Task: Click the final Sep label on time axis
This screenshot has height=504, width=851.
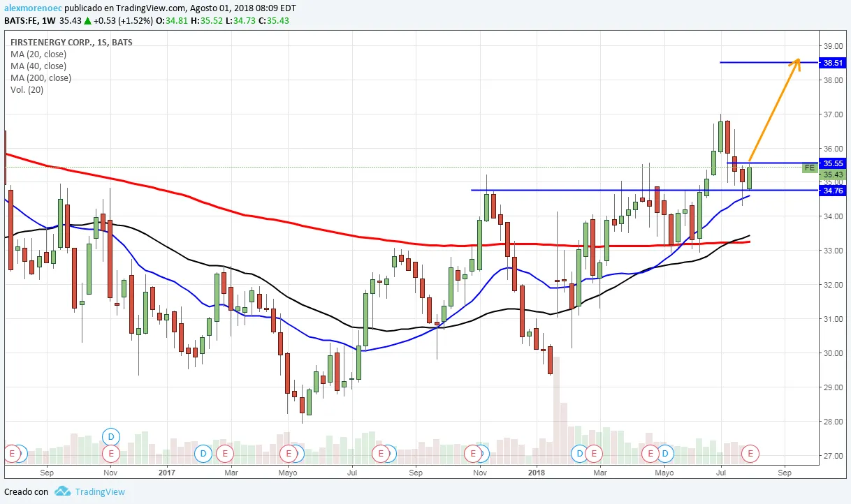Action: [x=784, y=472]
